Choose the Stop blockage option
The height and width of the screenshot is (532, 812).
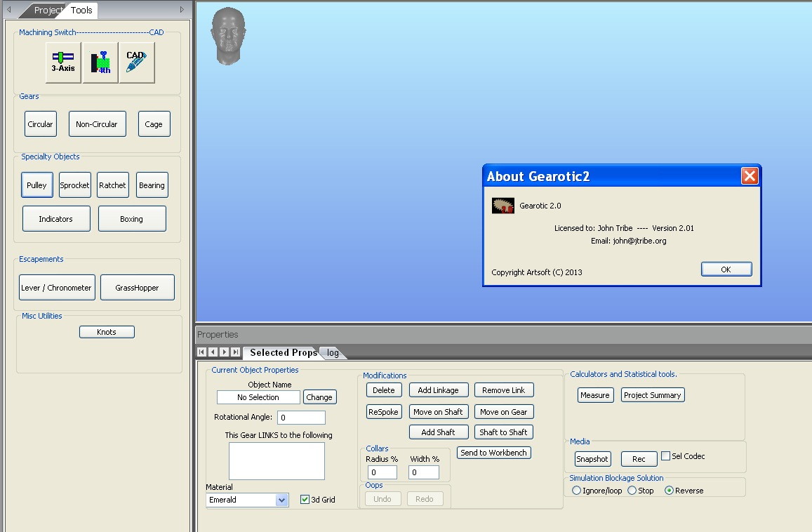pyautogui.click(x=632, y=491)
